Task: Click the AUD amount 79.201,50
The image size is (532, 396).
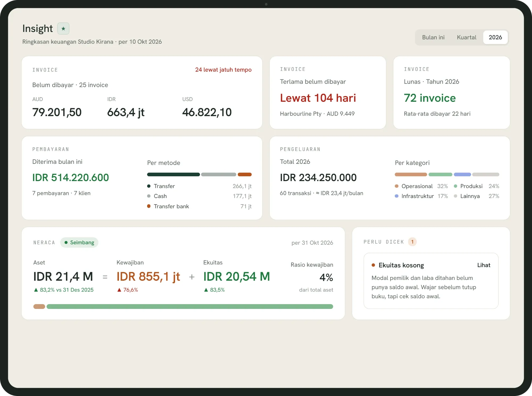Action: tap(57, 112)
